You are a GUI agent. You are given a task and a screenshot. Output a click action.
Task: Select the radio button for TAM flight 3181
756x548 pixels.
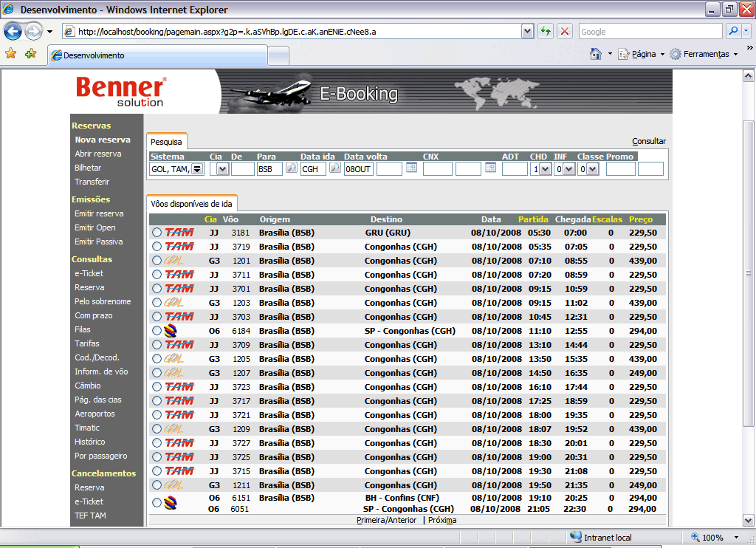tap(157, 233)
